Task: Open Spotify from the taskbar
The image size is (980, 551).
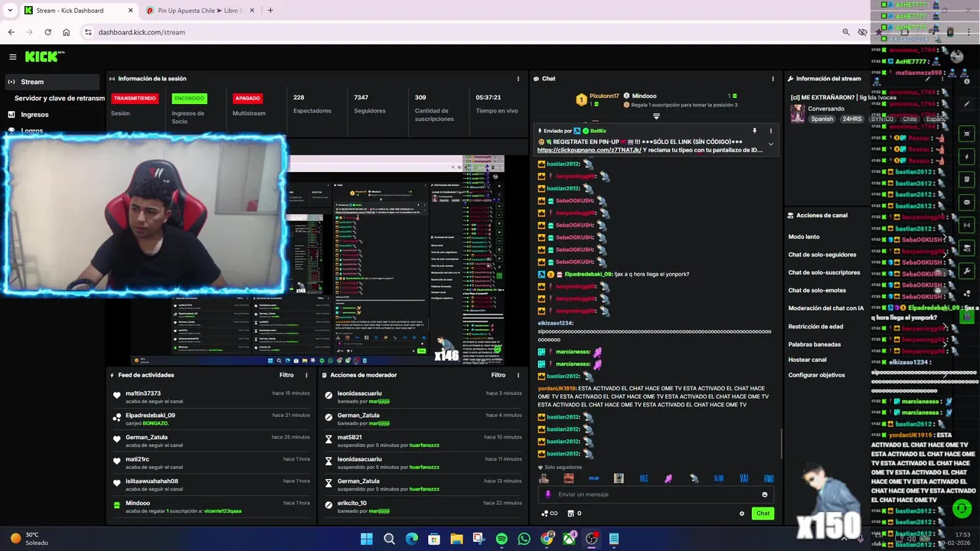Action: coord(501,539)
